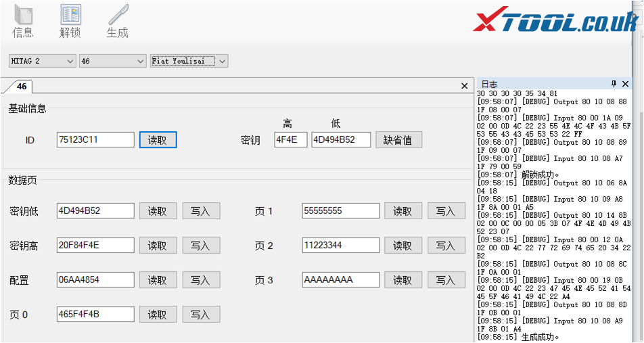Read the 密钥高 row with 读取

158,245
